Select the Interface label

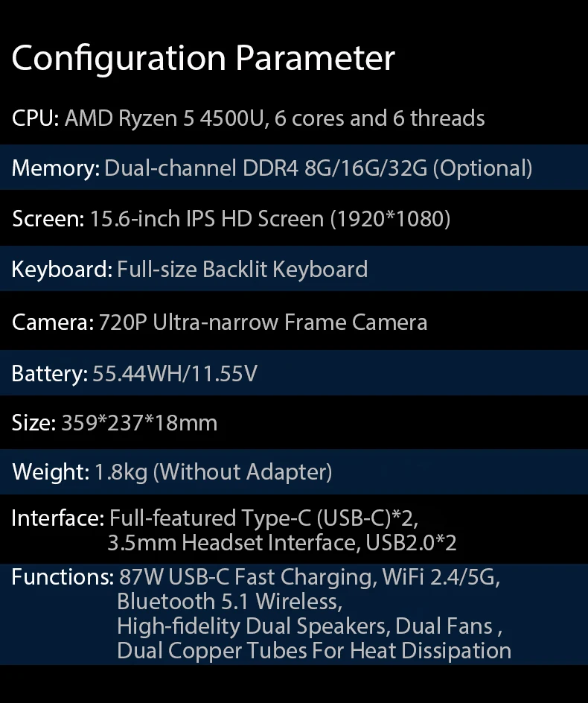click(58, 518)
